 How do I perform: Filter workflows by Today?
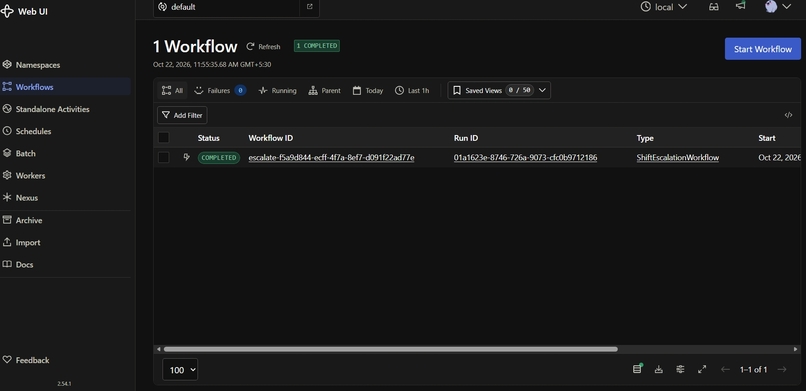[x=368, y=90]
